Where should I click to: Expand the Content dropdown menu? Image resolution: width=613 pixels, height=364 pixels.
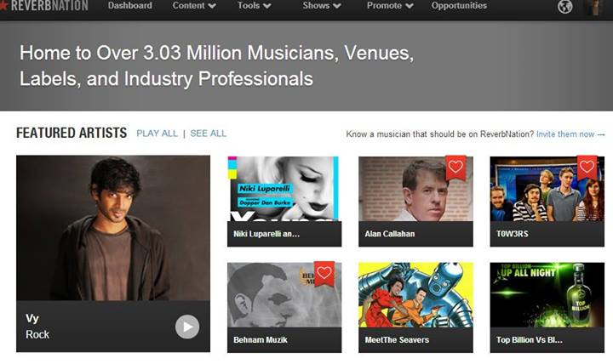pos(194,6)
